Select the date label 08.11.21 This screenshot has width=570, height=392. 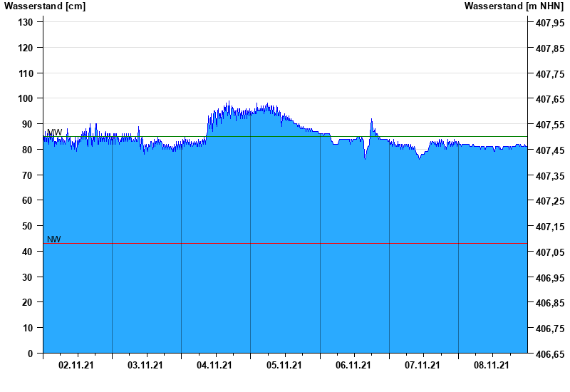(x=491, y=365)
